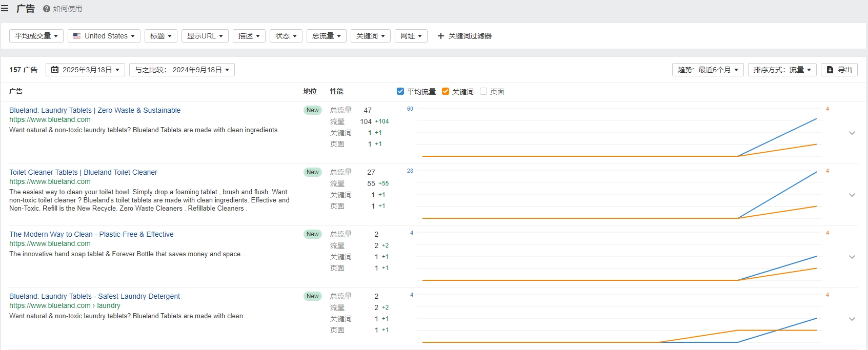Screen dimensions: 868x350
Task: Click New badge on Safest Laundry Detergent row
Action: tap(313, 296)
